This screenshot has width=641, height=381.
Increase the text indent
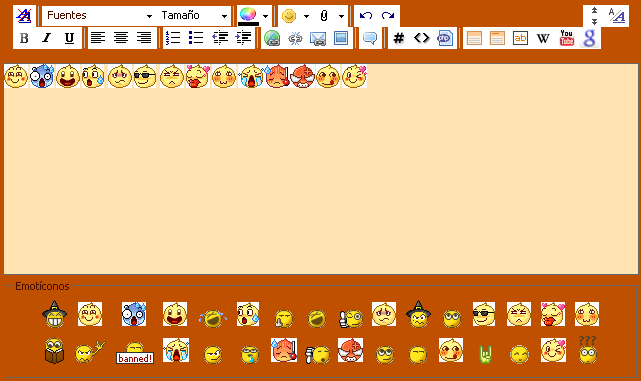(x=243, y=38)
